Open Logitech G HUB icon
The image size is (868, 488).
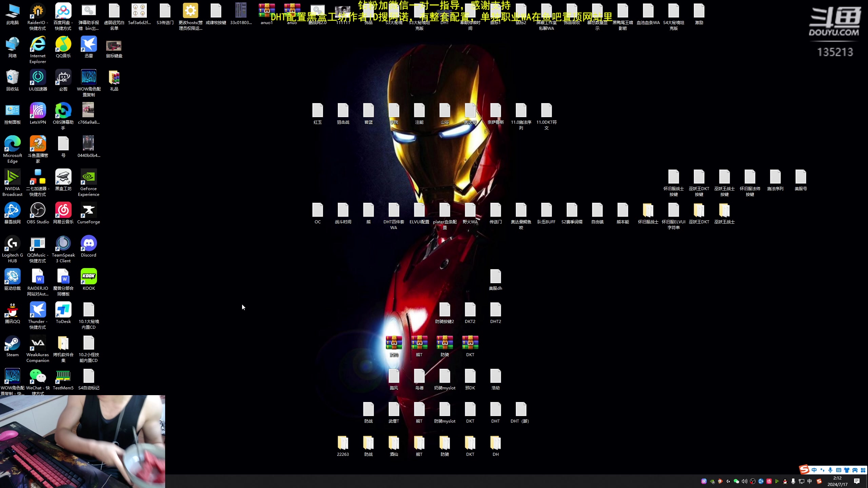(x=13, y=249)
